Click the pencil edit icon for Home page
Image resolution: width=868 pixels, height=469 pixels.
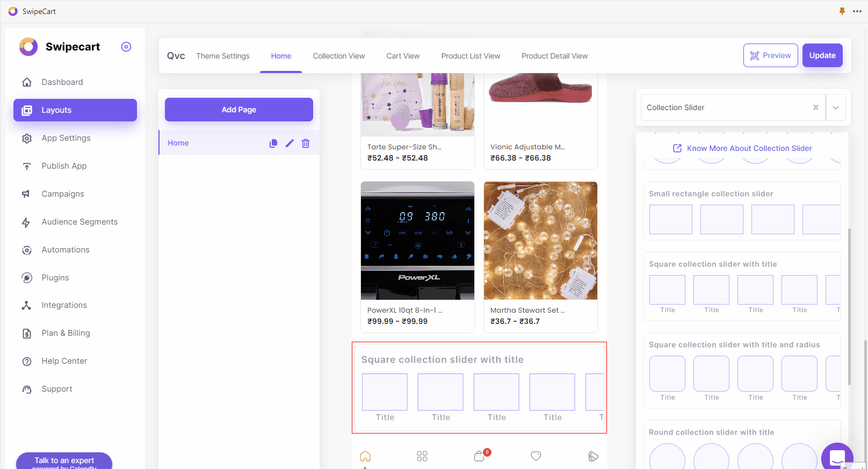(x=290, y=143)
